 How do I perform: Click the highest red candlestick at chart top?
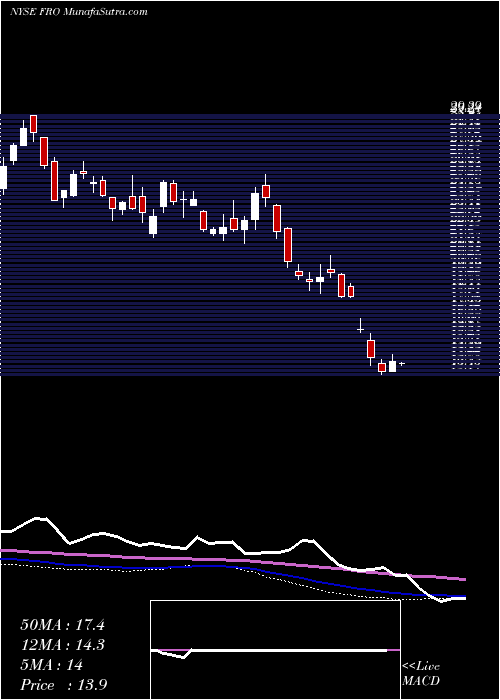[33, 124]
